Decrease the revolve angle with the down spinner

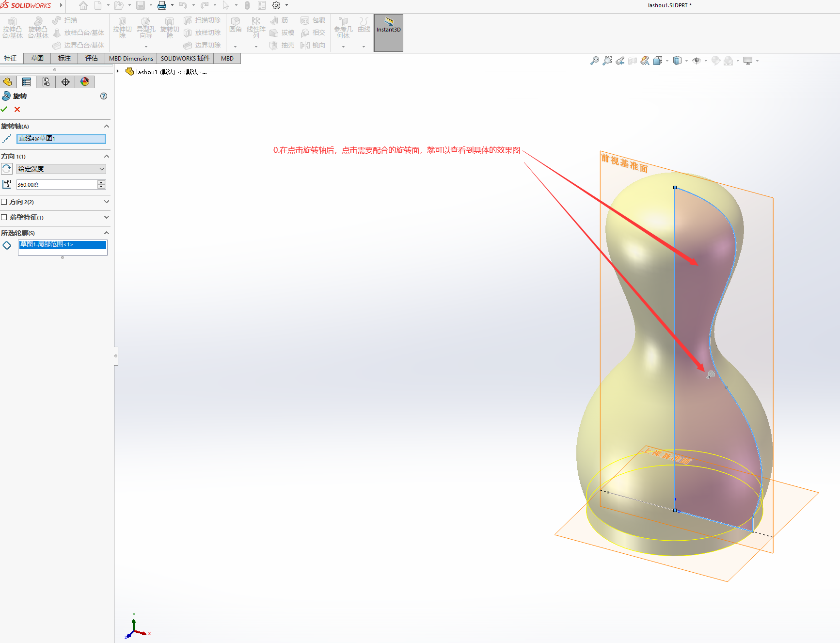coord(101,187)
